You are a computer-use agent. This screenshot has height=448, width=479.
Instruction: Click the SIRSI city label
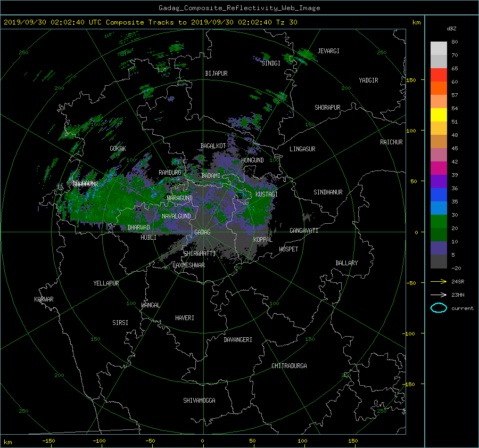(x=120, y=323)
